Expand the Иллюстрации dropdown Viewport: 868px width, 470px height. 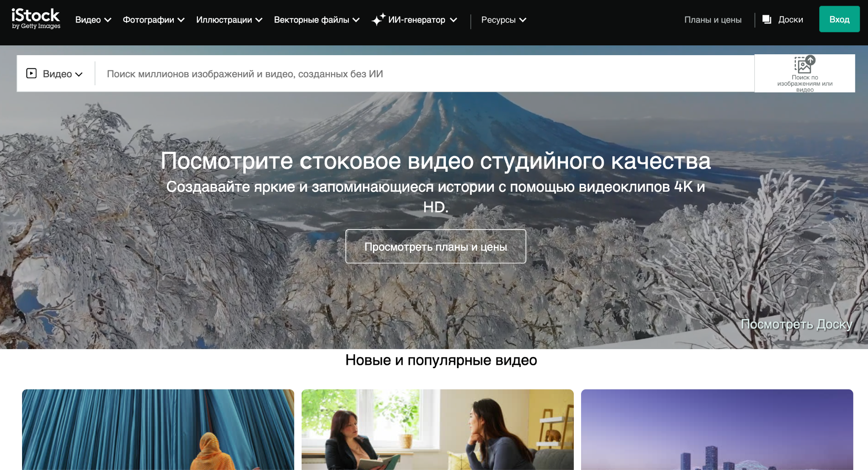pos(229,19)
